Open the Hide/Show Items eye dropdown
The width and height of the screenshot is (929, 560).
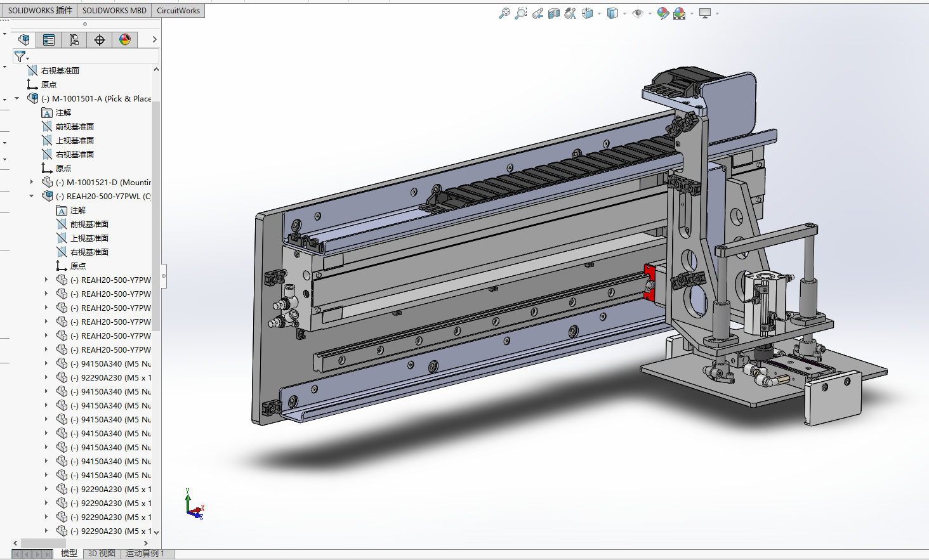[x=650, y=13]
